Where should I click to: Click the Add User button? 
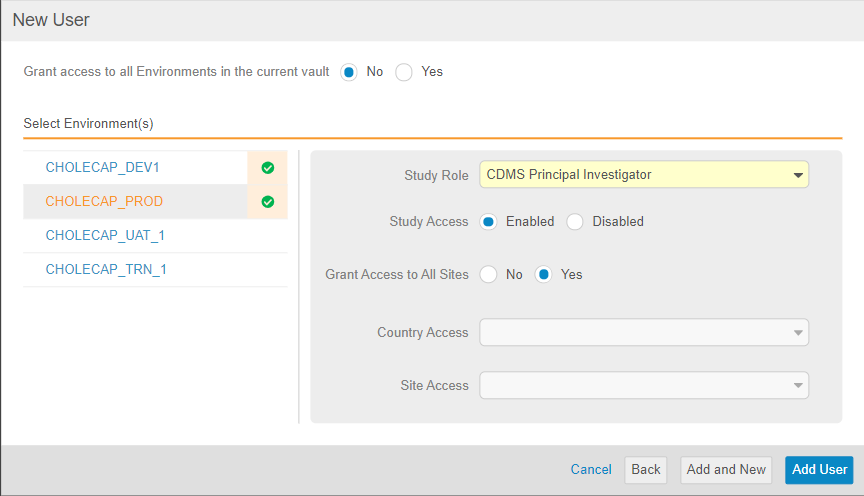click(819, 470)
